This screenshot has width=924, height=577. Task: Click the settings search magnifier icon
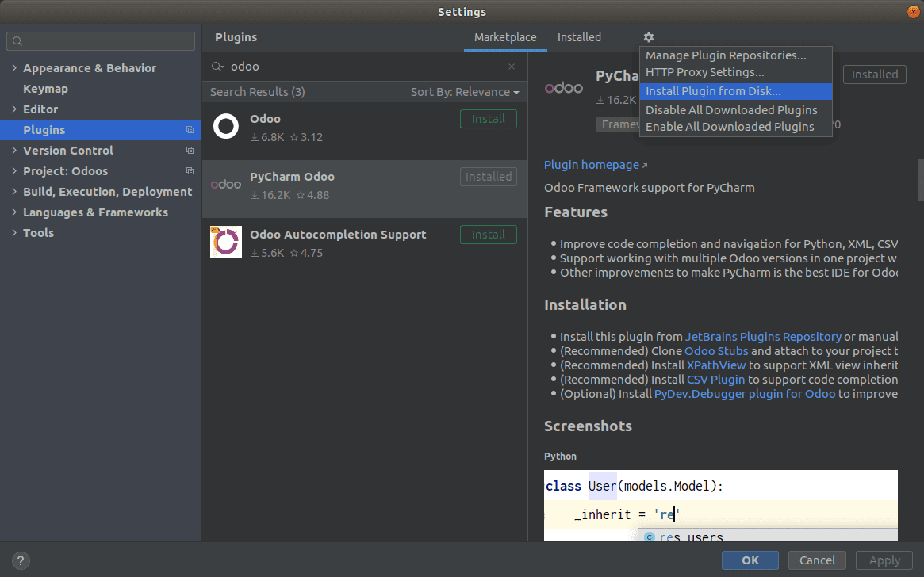pos(17,41)
